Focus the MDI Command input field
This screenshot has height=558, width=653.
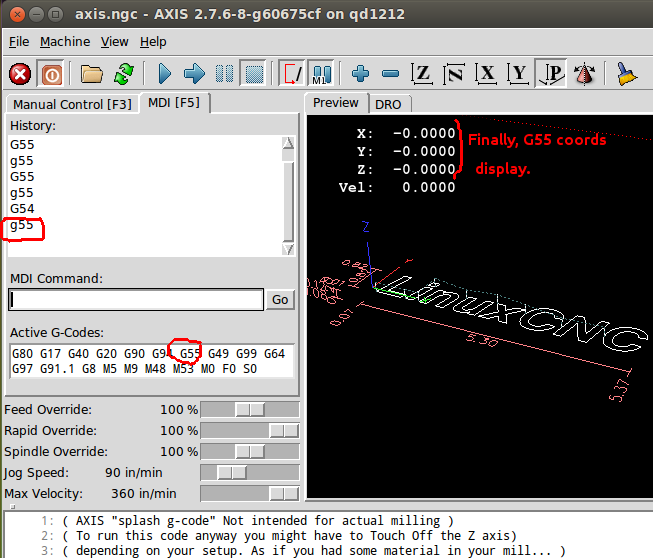point(136,299)
